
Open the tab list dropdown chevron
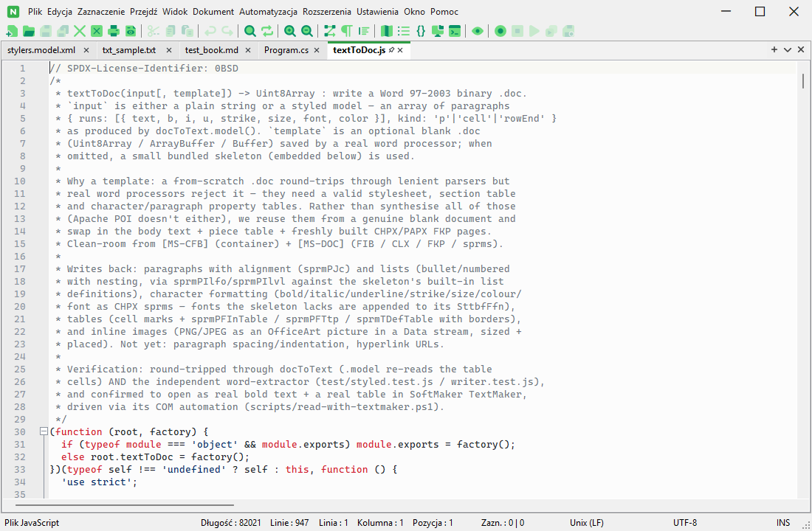tap(788, 49)
